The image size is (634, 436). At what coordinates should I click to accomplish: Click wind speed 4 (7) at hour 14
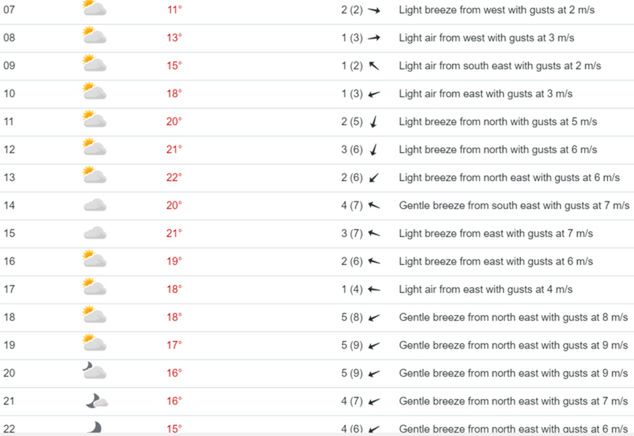(x=351, y=205)
